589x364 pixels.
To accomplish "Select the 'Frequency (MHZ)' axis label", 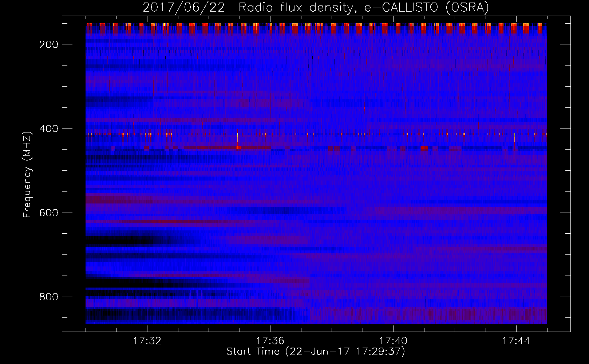I will (x=27, y=174).
